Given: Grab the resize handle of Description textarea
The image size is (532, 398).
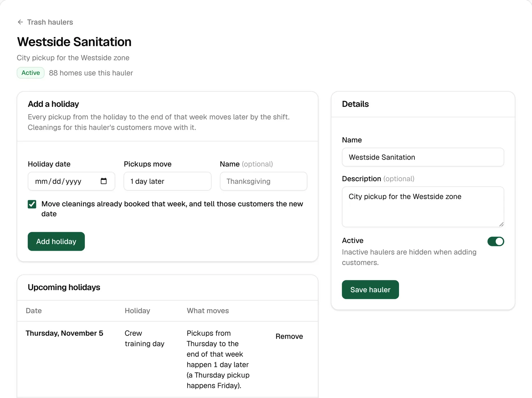Looking at the screenshot, I should [x=501, y=224].
